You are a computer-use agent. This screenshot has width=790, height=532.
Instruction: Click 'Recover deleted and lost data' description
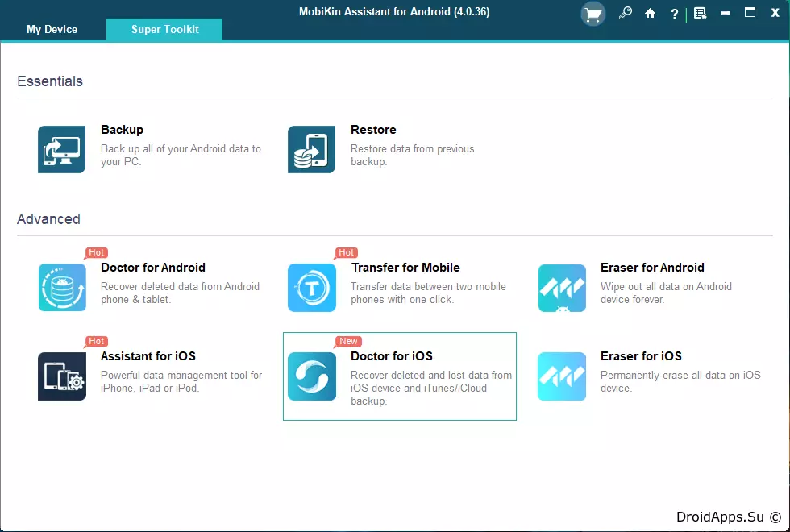(431, 388)
